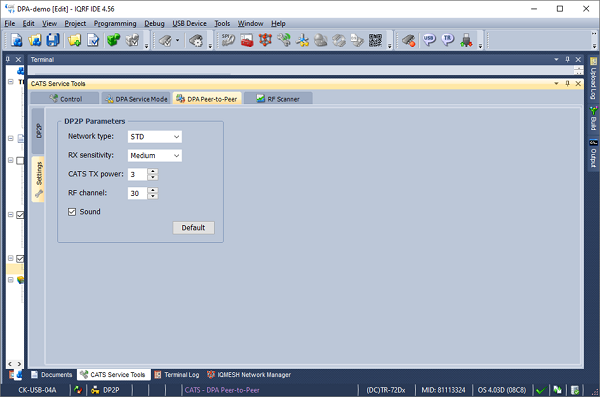Click the TR speech bubble icon

(x=448, y=40)
